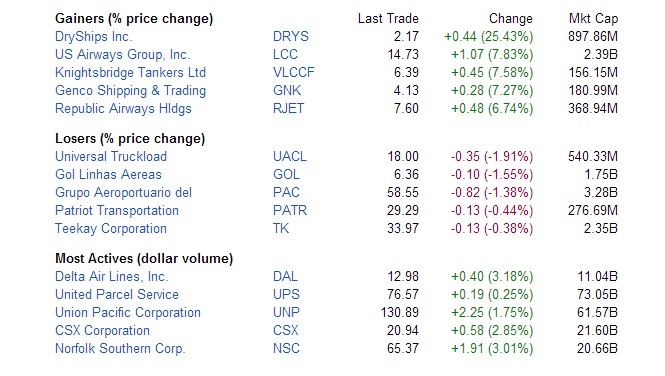Select the GOL ticker link

tap(286, 175)
